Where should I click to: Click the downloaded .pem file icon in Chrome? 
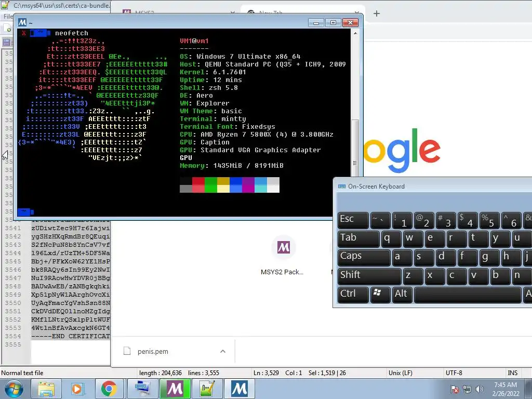pyautogui.click(x=127, y=351)
